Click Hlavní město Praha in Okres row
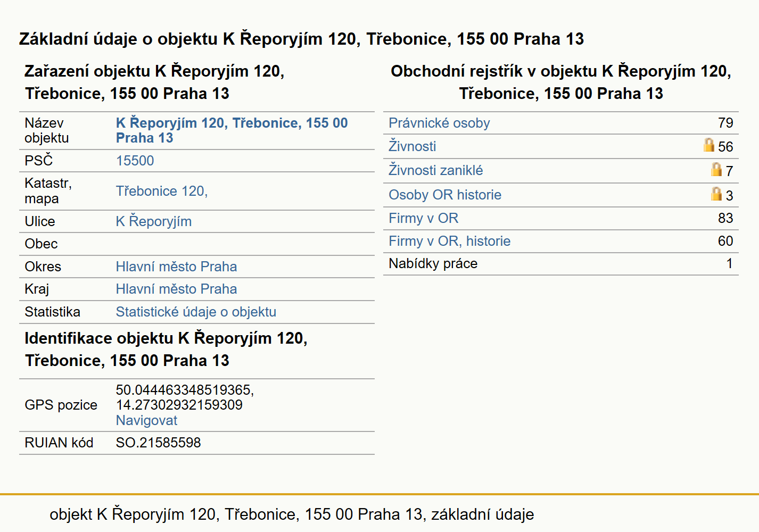This screenshot has width=759, height=532. 177,267
